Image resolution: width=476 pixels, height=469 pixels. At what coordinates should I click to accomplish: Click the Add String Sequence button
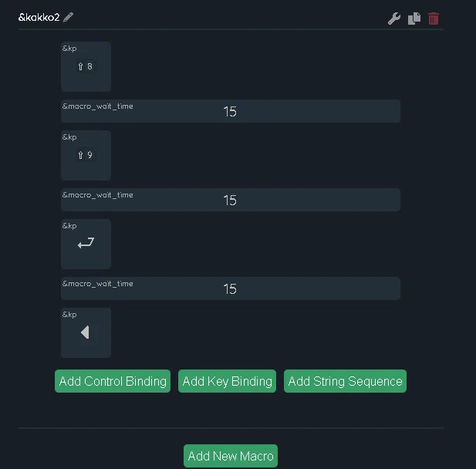[345, 381]
